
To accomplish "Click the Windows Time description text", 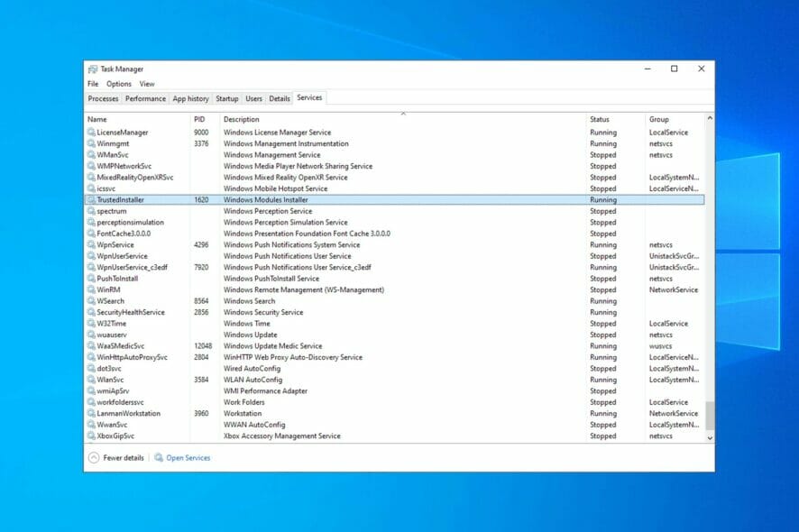I will [x=246, y=323].
